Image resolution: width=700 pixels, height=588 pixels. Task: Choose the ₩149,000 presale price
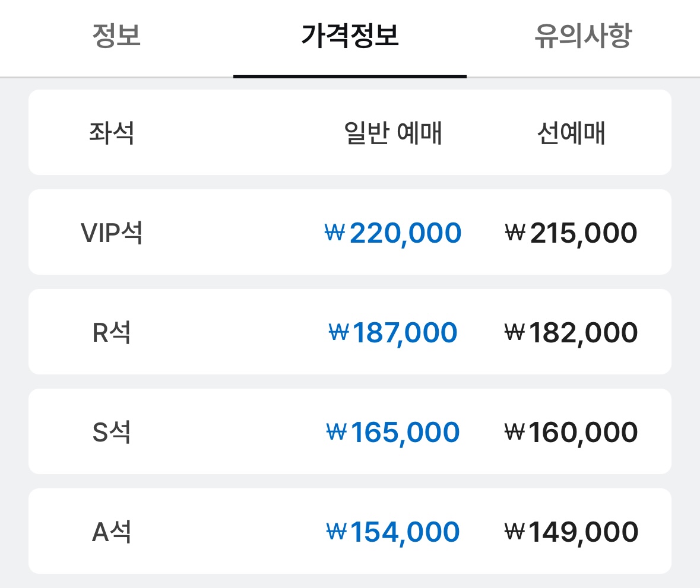pyautogui.click(x=571, y=532)
